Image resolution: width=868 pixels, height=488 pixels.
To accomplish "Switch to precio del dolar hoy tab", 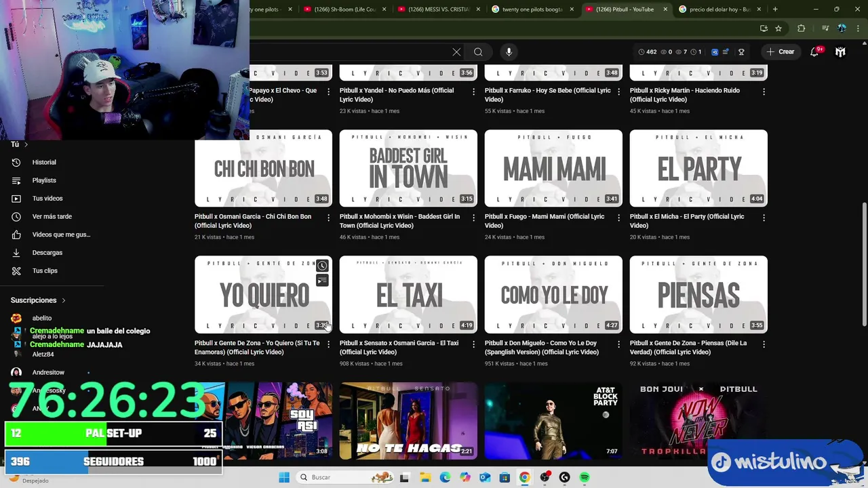I will [719, 9].
